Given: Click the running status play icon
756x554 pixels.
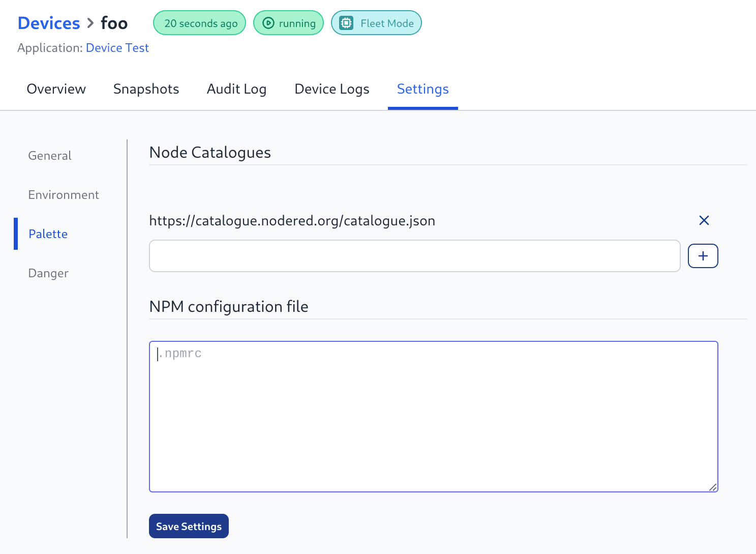Looking at the screenshot, I should pos(268,22).
